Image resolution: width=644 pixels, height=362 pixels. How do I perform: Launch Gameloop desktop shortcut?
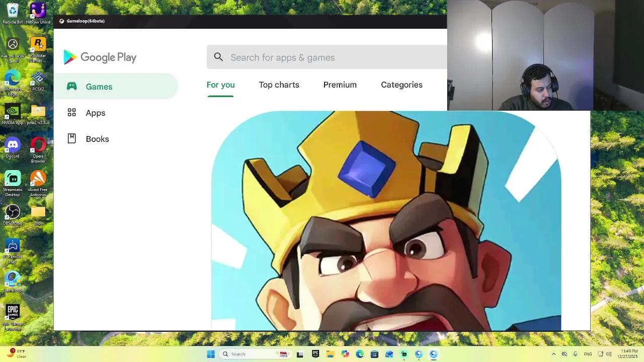click(x=13, y=282)
